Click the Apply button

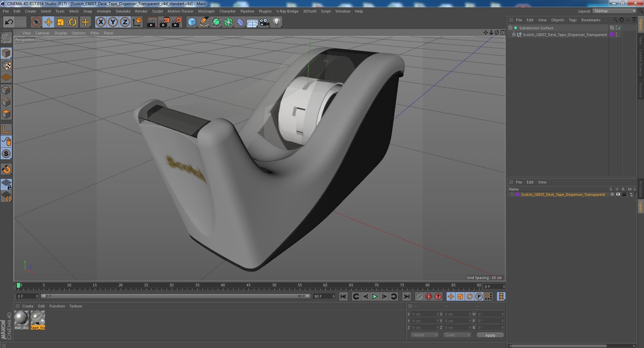[x=490, y=335]
